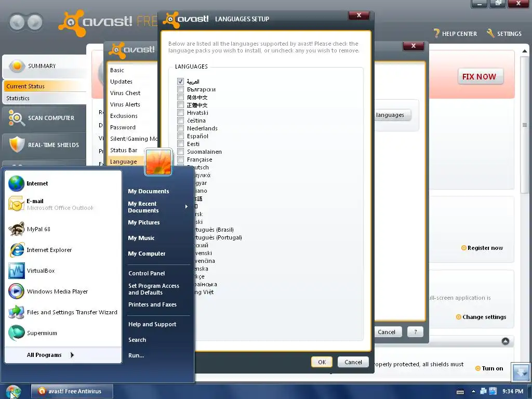Image resolution: width=532 pixels, height=399 pixels.
Task: Click the Real-Time Shields shield icon
Action: [x=17, y=145]
